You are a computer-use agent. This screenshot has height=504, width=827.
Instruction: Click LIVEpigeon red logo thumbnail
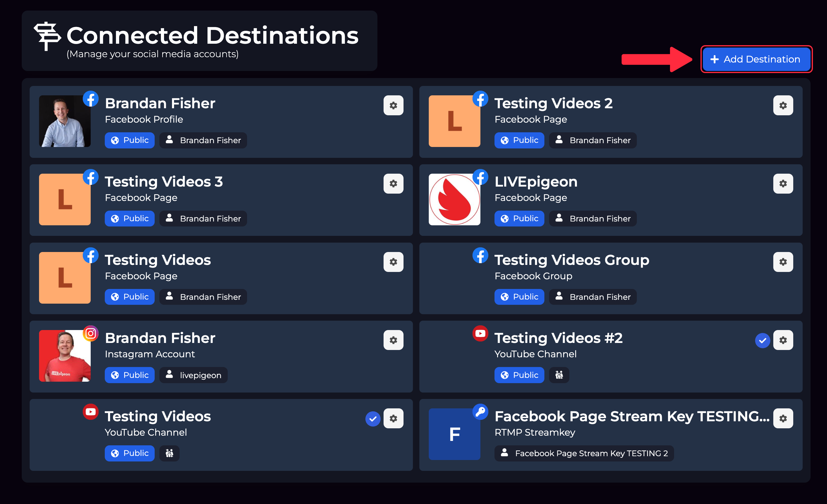coord(454,199)
